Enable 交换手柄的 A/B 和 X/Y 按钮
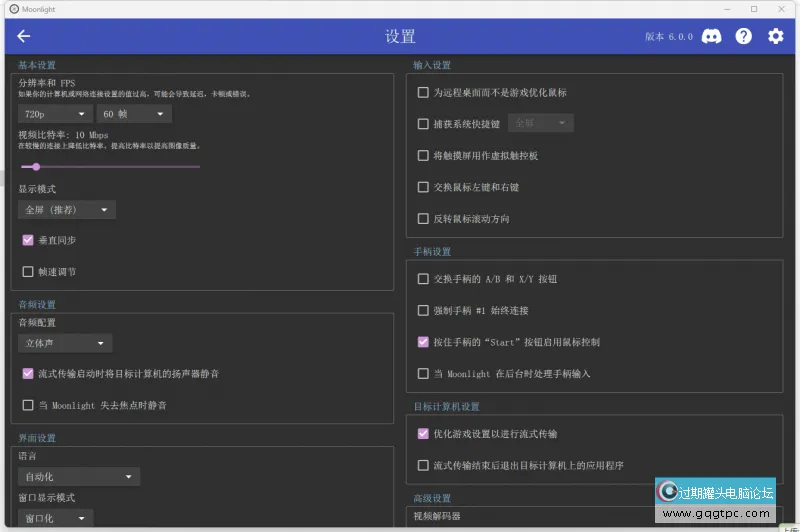This screenshot has height=532, width=800. (x=423, y=279)
